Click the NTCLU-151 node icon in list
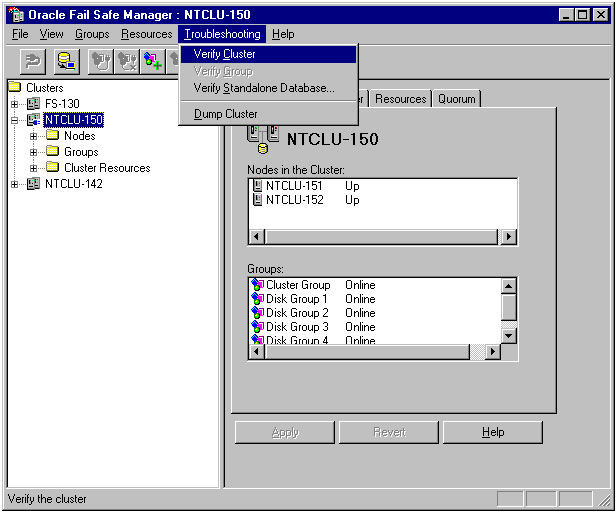Image resolution: width=616 pixels, height=512 pixels. coord(257,185)
